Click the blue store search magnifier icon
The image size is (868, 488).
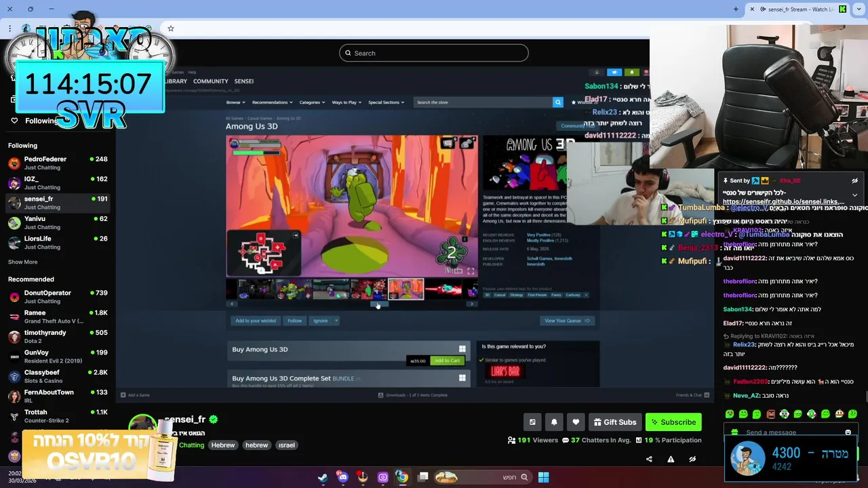pyautogui.click(x=557, y=102)
